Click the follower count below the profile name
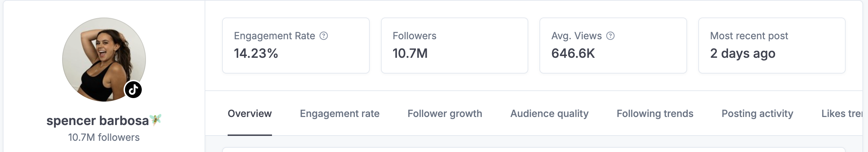Image resolution: width=868 pixels, height=152 pixels. (x=104, y=137)
